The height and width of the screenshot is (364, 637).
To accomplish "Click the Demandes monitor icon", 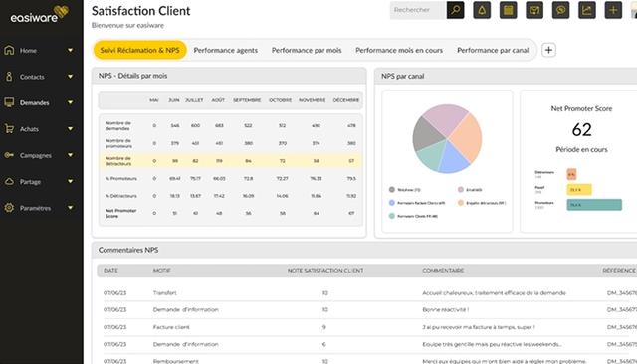I will click(x=9, y=102).
